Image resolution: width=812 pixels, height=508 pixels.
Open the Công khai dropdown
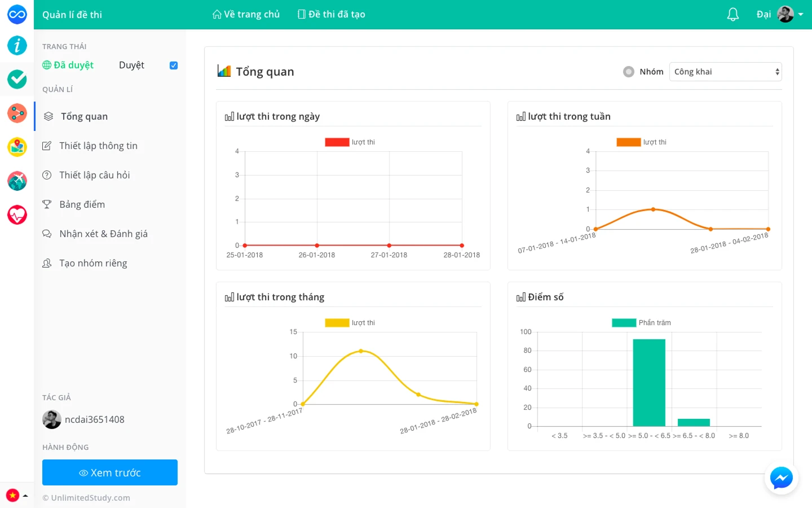tap(726, 72)
